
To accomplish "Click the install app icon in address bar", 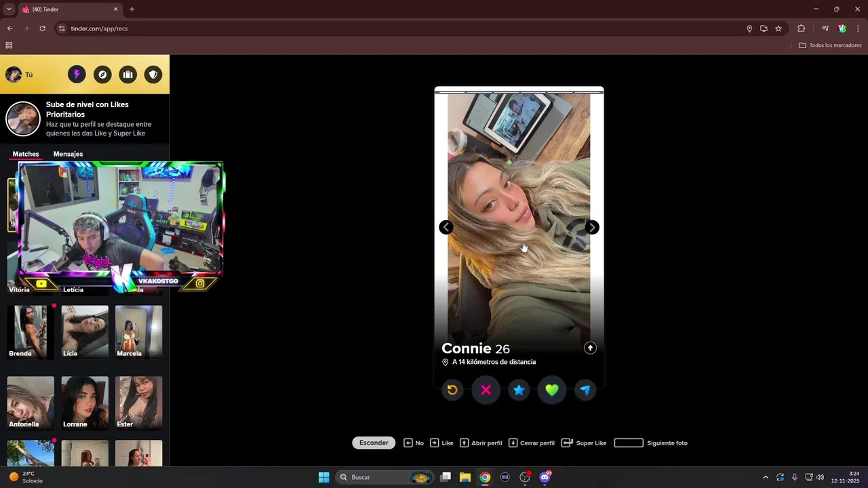I will (x=764, y=28).
